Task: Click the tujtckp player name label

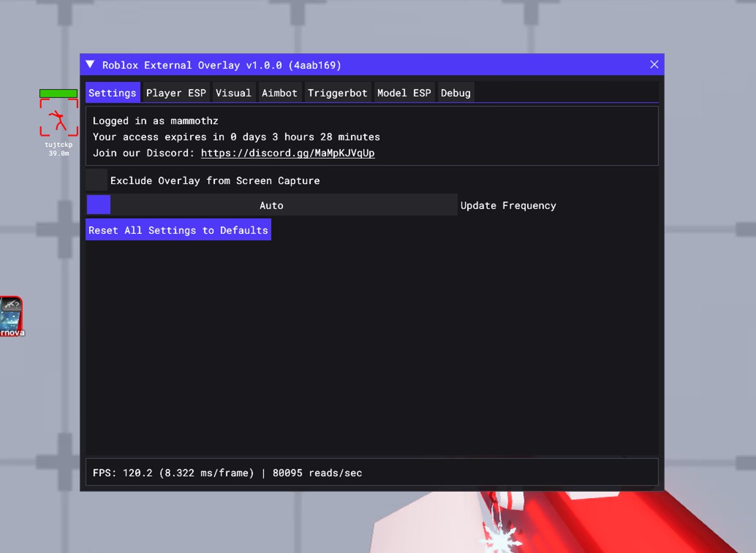Action: tap(58, 145)
